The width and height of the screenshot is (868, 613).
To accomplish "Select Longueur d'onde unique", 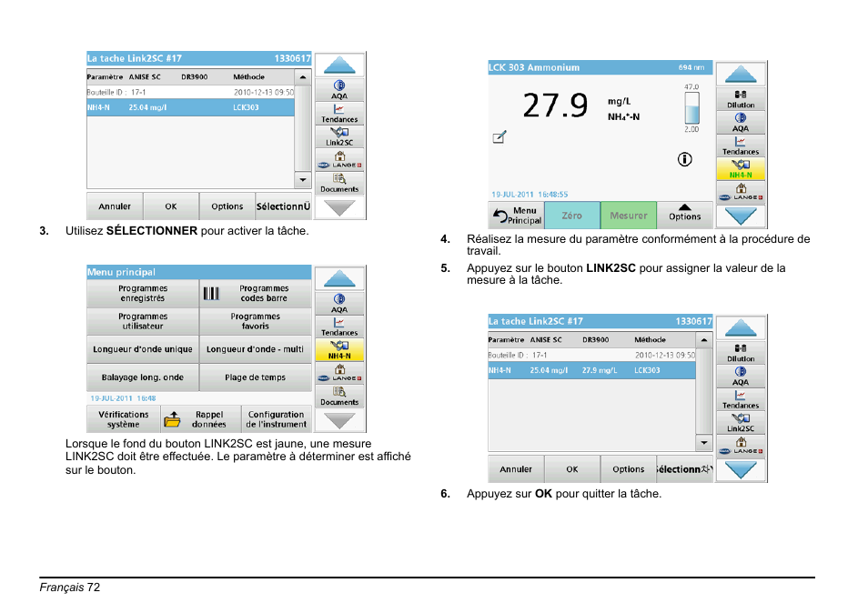I will click(x=143, y=349).
